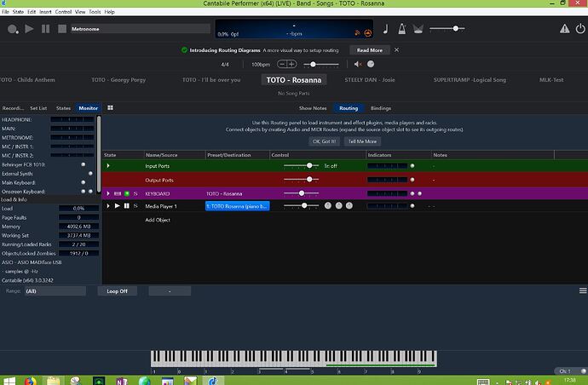Click the KEYBOARD preset TOTO - Rosanna

point(224,194)
